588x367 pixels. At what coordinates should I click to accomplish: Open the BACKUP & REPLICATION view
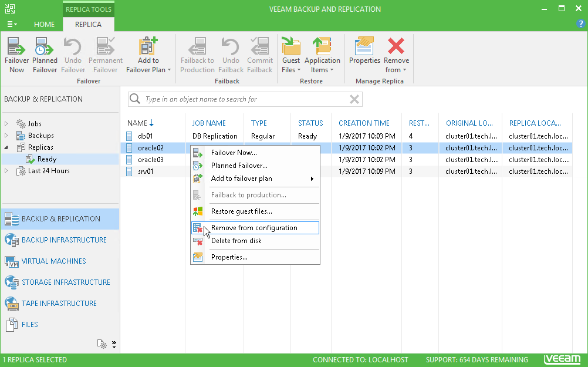pos(60,219)
